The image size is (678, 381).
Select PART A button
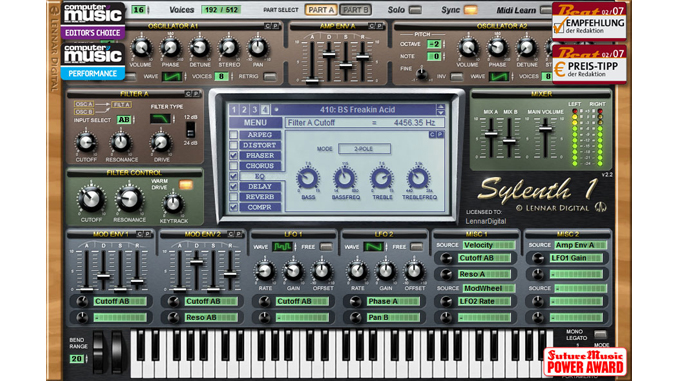pyautogui.click(x=321, y=10)
